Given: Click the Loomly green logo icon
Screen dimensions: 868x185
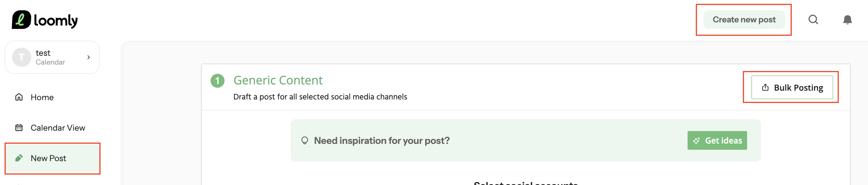Looking at the screenshot, I should (21, 19).
